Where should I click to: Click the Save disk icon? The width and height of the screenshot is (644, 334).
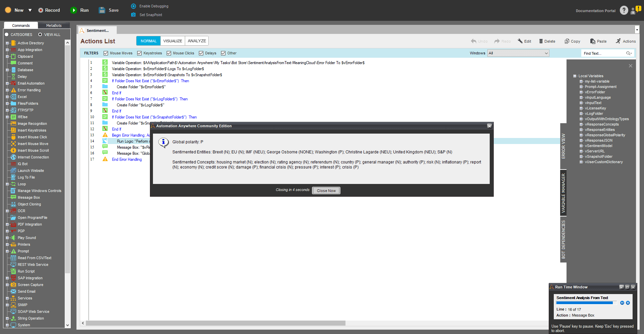(102, 10)
